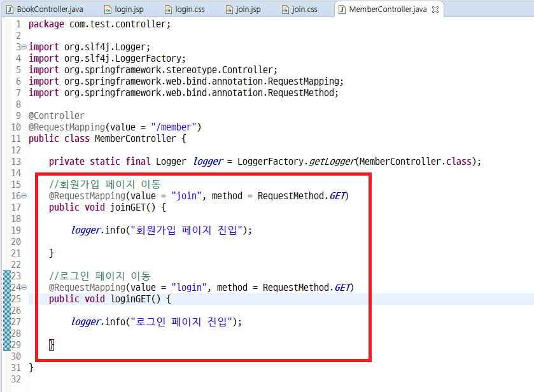The width and height of the screenshot is (534, 392).
Task: Click the join.css file icon
Action: coord(285,10)
